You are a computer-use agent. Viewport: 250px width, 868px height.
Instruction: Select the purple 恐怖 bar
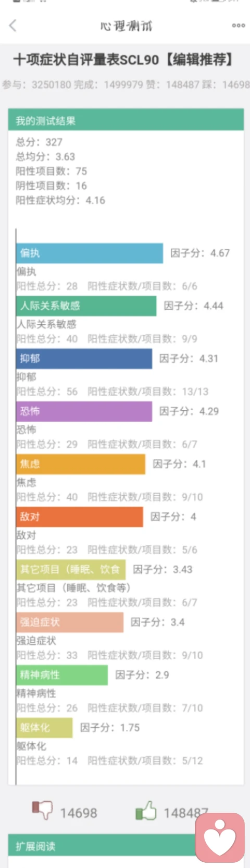pyautogui.click(x=84, y=411)
